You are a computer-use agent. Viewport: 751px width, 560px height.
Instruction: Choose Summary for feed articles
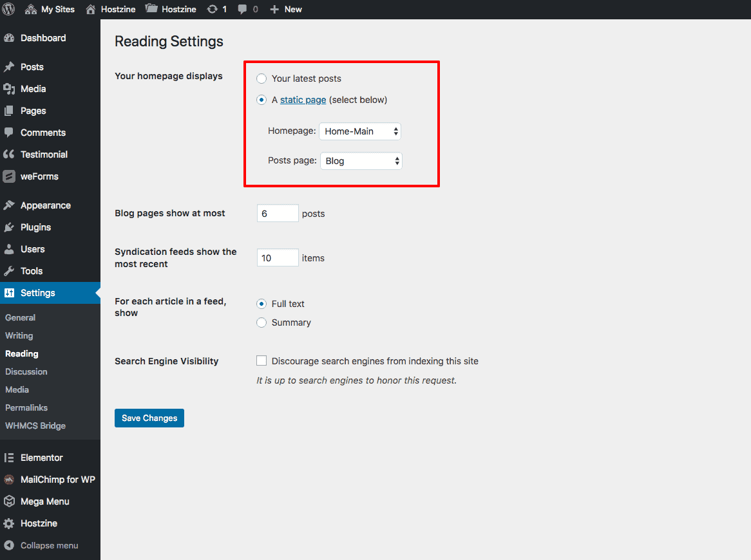coord(261,322)
